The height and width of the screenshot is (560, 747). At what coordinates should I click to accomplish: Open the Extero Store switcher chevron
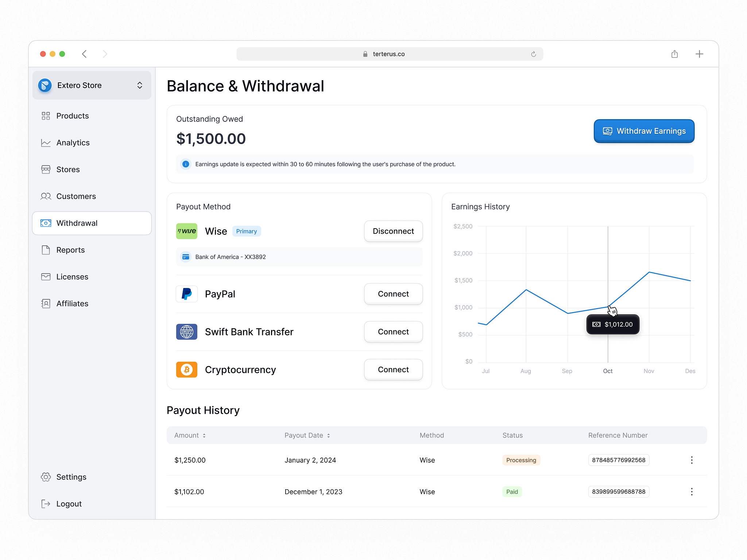pyautogui.click(x=140, y=85)
